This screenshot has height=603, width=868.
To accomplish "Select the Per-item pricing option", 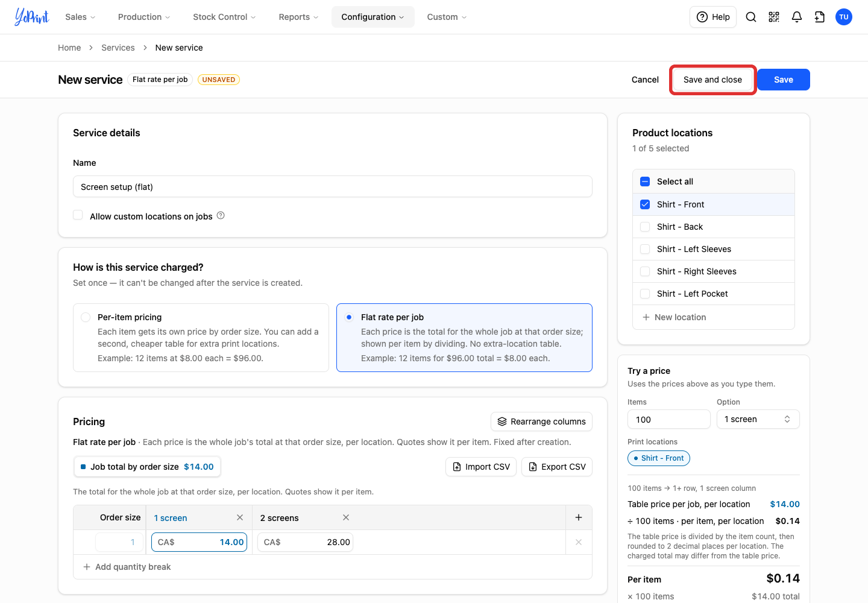I will [x=201, y=338].
